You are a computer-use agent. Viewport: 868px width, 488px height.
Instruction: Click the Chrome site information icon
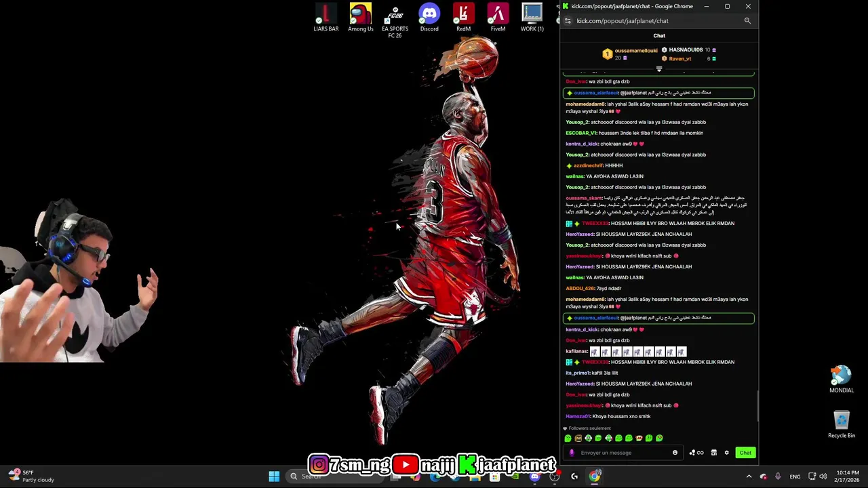pyautogui.click(x=568, y=21)
